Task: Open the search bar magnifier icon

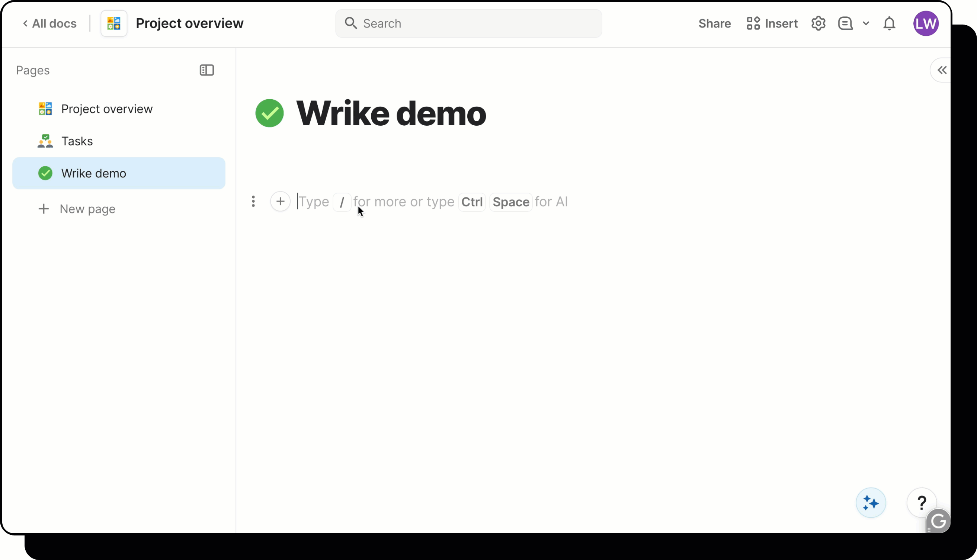Action: coord(350,23)
